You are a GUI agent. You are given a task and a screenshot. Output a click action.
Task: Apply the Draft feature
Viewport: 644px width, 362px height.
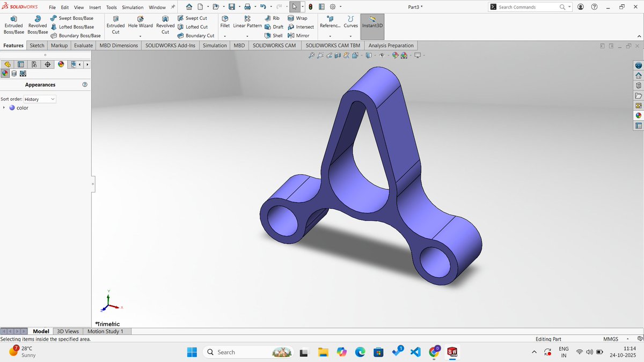pyautogui.click(x=274, y=27)
